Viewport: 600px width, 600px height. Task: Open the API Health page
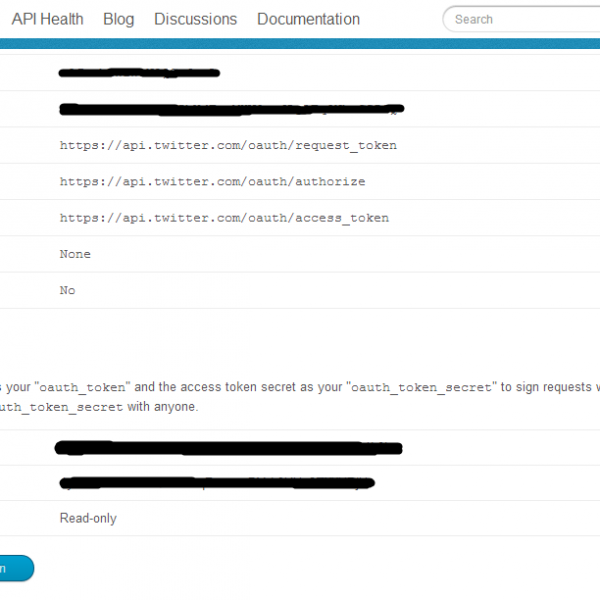(x=47, y=19)
